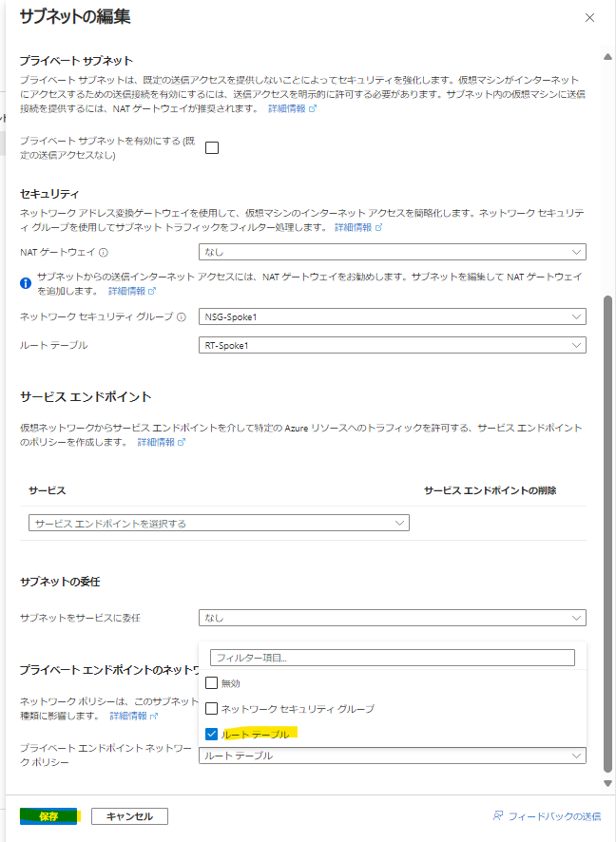Screen dimensions: 616x842
Task: Open the サービス エンドポイントを選択する dropdown
Action: click(219, 523)
